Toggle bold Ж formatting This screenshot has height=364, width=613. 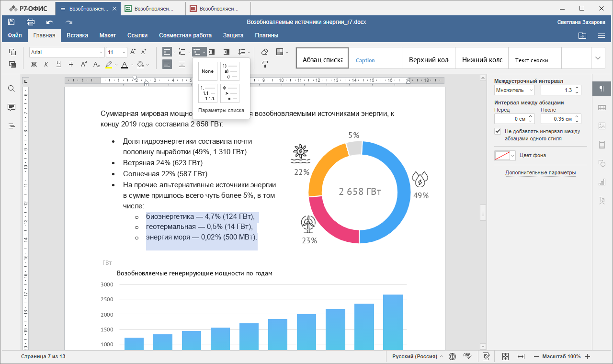(x=34, y=64)
